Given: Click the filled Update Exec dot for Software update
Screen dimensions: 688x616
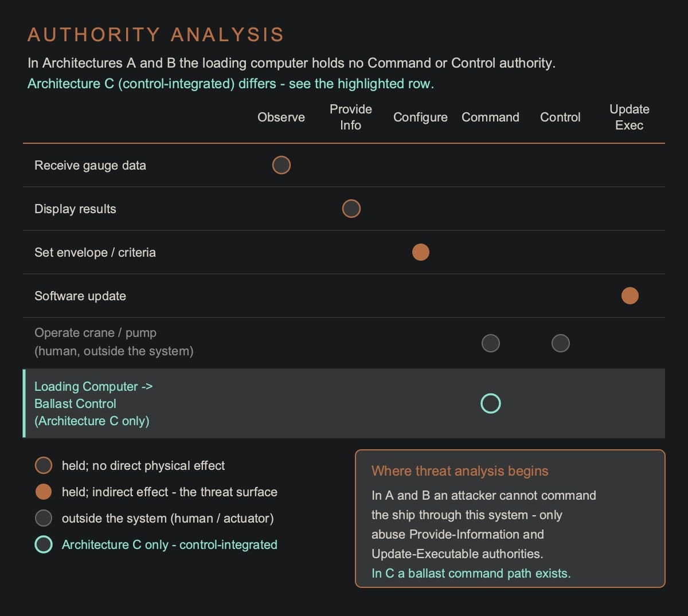Looking at the screenshot, I should (630, 296).
